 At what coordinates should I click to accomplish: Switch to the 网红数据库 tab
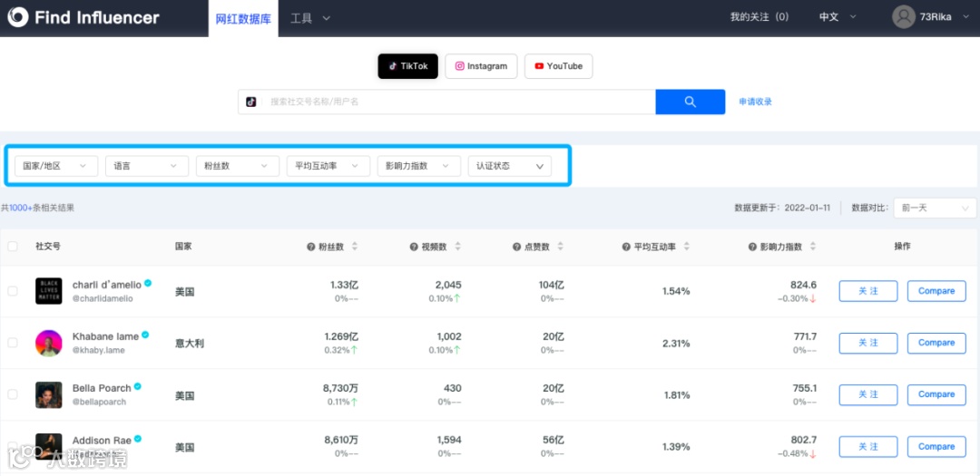tap(243, 18)
